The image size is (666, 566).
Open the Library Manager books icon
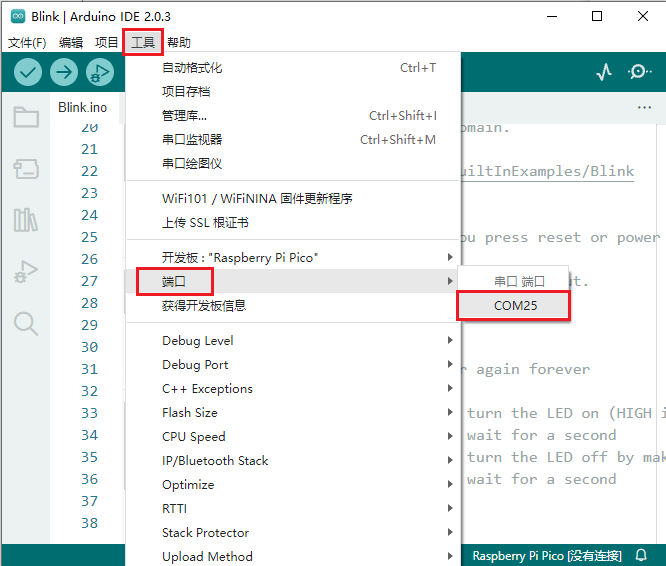tap(26, 220)
